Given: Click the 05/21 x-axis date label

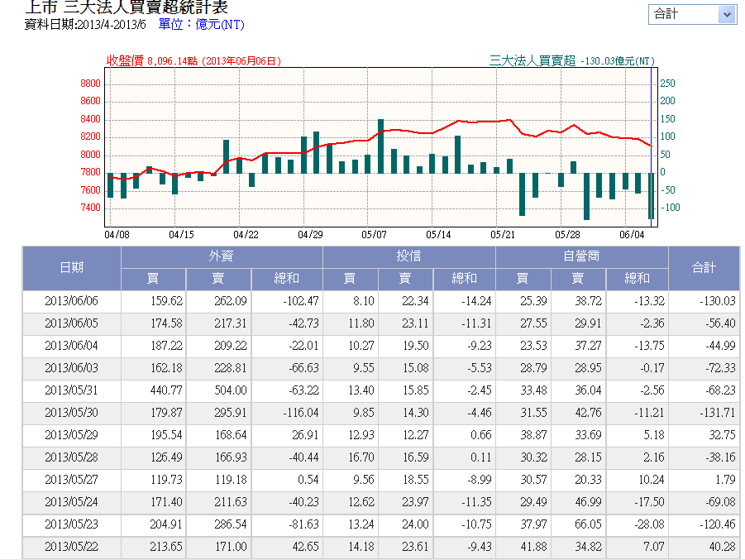Looking at the screenshot, I should click(503, 235).
